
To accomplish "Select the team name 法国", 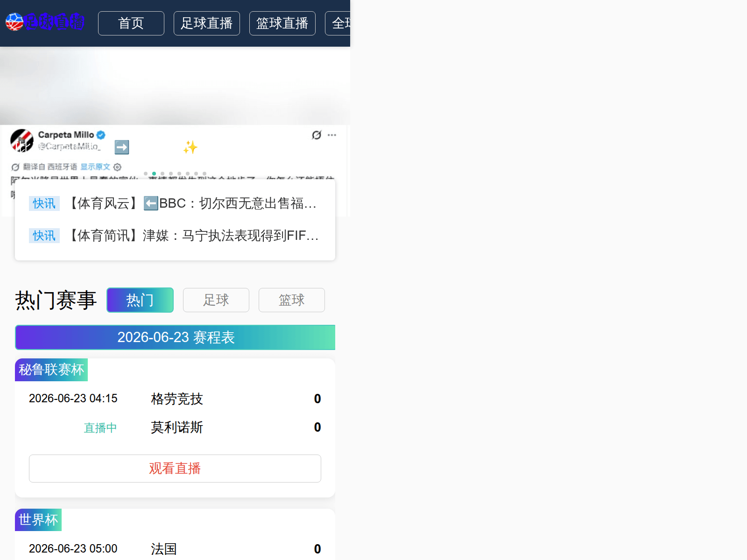I will click(x=164, y=549).
